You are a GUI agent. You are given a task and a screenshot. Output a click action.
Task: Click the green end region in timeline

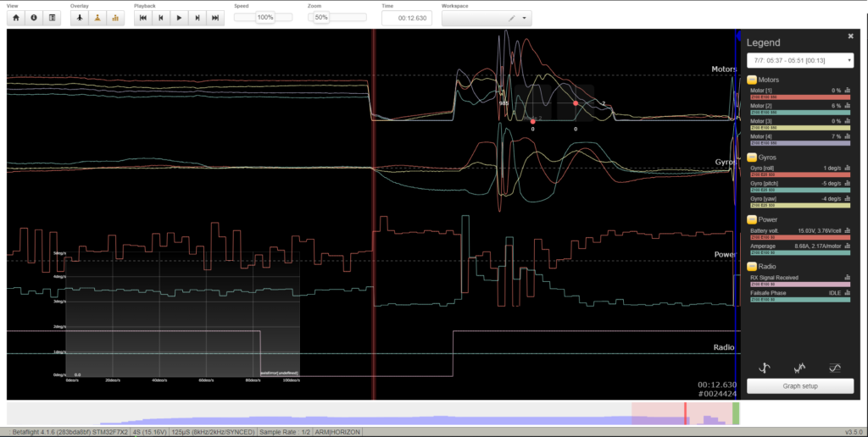(x=736, y=414)
